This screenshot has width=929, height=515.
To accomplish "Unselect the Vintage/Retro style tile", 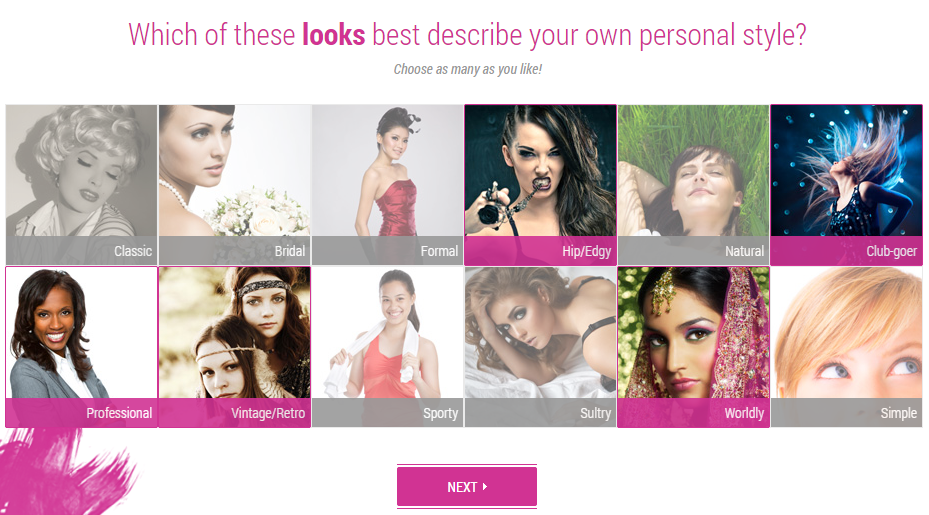I will [235, 347].
